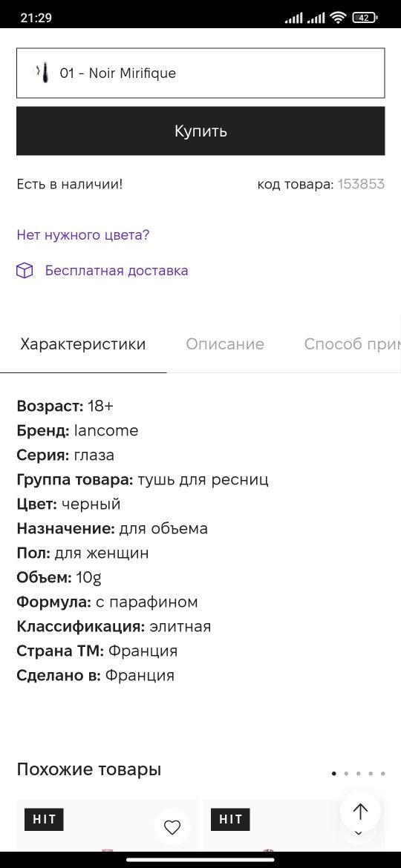Tap the Похожие товары section heading
Image resolution: width=401 pixels, height=868 pixels.
click(x=88, y=769)
